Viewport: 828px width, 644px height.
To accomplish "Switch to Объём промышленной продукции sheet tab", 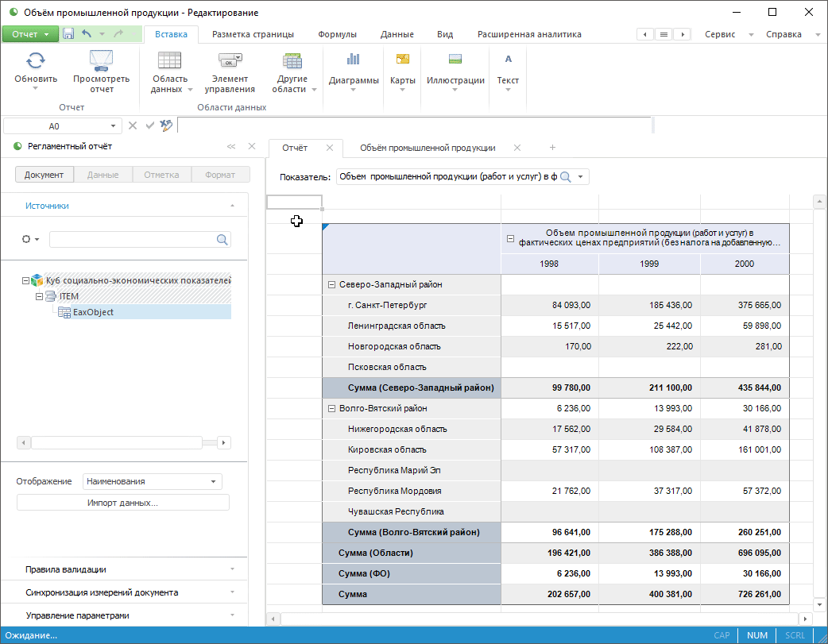I will click(x=428, y=148).
